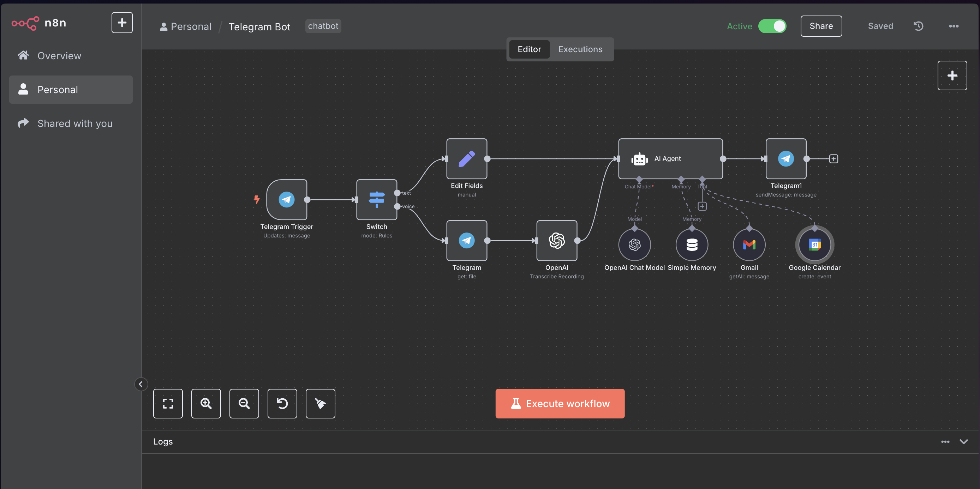The height and width of the screenshot is (489, 980).
Task: Switch to the Executions tab
Action: tap(580, 49)
